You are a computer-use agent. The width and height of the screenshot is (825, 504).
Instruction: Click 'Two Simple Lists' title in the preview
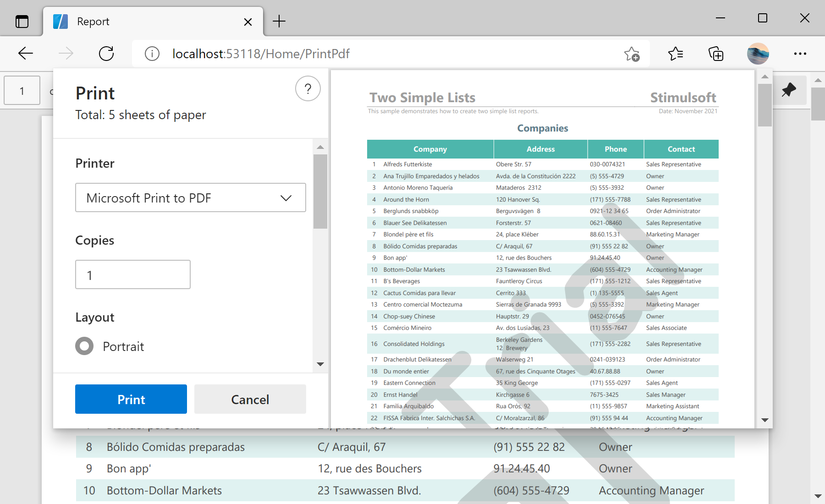[422, 98]
